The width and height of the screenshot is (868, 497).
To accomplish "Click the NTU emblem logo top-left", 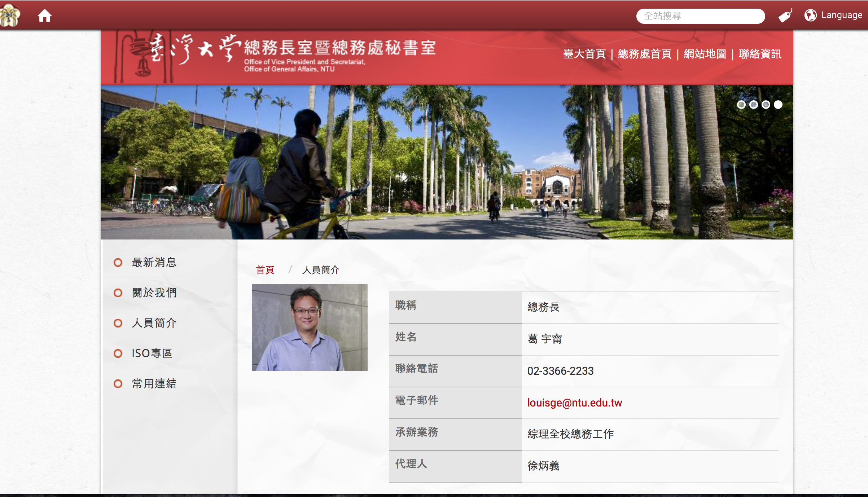I will (10, 16).
